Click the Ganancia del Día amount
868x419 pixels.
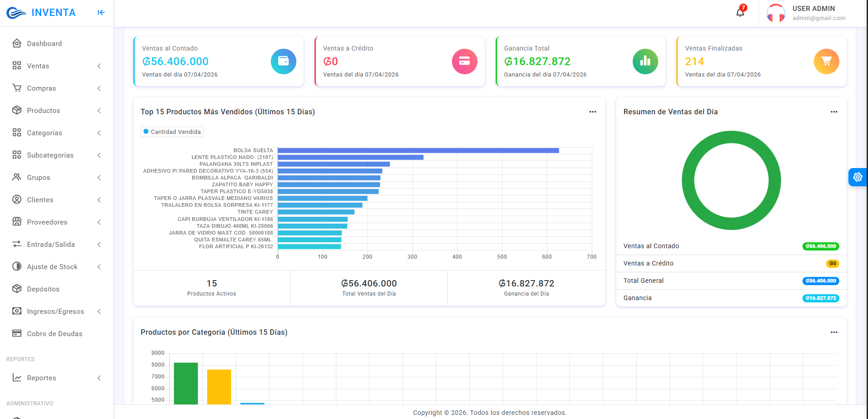click(x=527, y=283)
